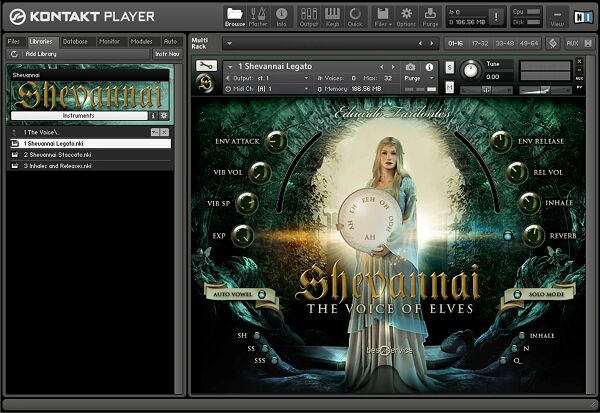The width and height of the screenshot is (600, 413).
Task: Show the on-screen Keyb keyboard
Action: 332,17
